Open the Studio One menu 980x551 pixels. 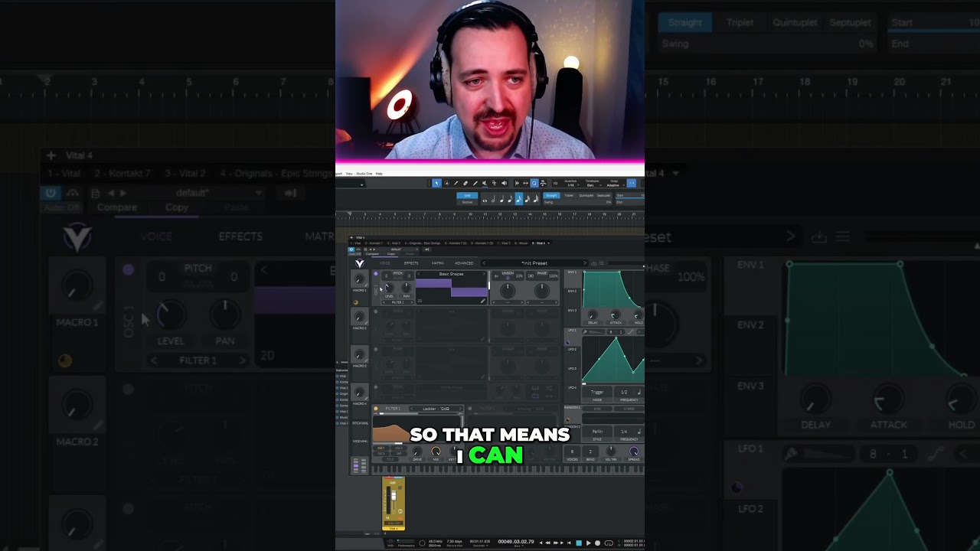(364, 174)
